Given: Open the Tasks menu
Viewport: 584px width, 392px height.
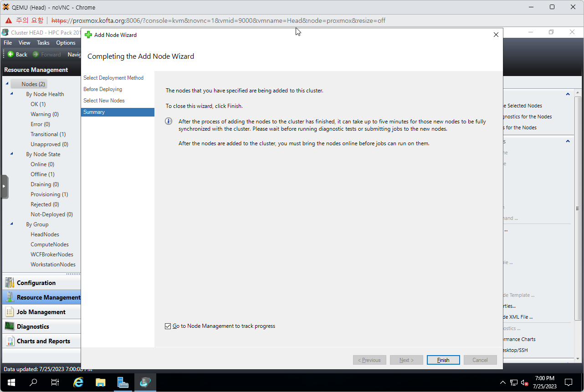Looking at the screenshot, I should pyautogui.click(x=43, y=43).
